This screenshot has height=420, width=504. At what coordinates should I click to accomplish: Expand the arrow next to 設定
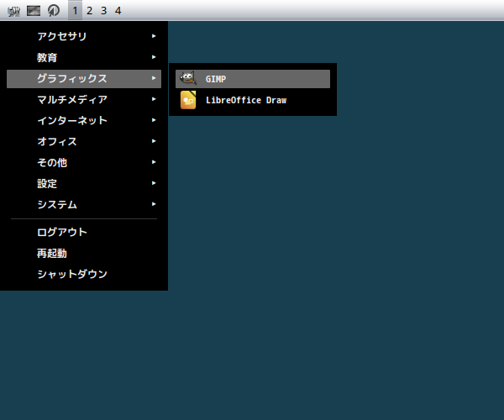coord(154,183)
